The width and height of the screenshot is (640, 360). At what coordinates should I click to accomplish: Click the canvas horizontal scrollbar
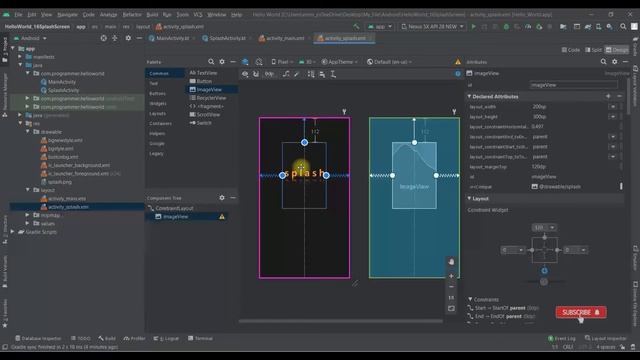tap(341, 321)
